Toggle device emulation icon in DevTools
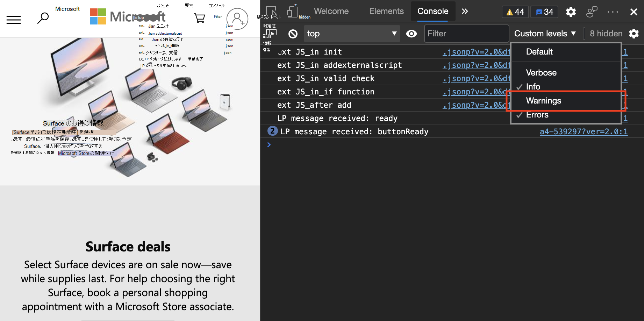Screen dimensions: 644x321 point(292,12)
